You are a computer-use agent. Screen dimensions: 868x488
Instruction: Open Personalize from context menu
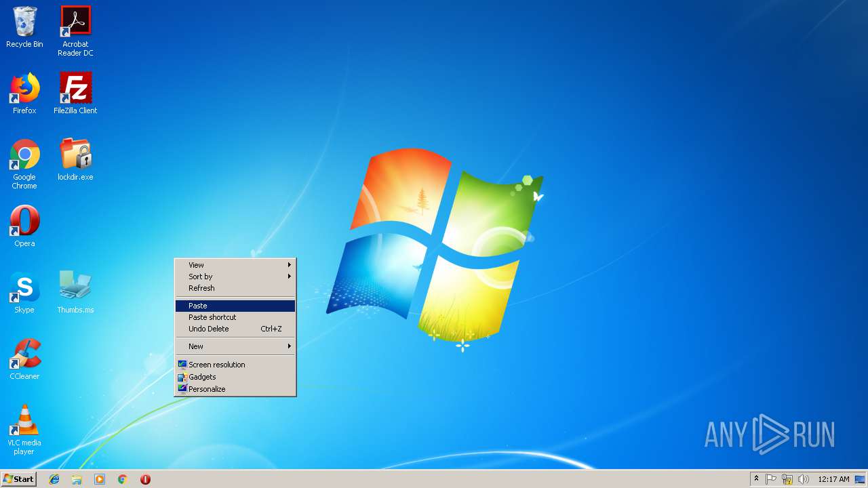pos(235,389)
